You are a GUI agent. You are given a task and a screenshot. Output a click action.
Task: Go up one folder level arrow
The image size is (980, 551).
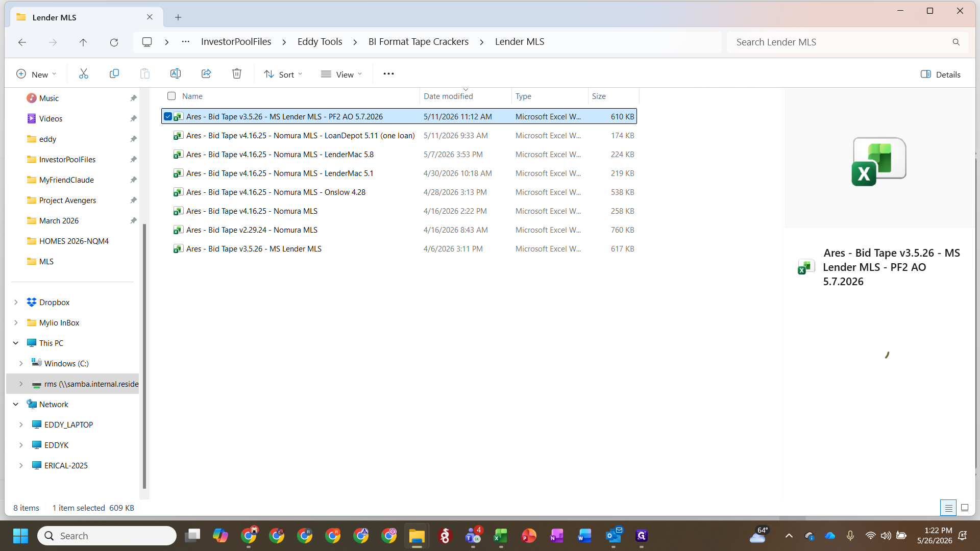click(x=83, y=42)
